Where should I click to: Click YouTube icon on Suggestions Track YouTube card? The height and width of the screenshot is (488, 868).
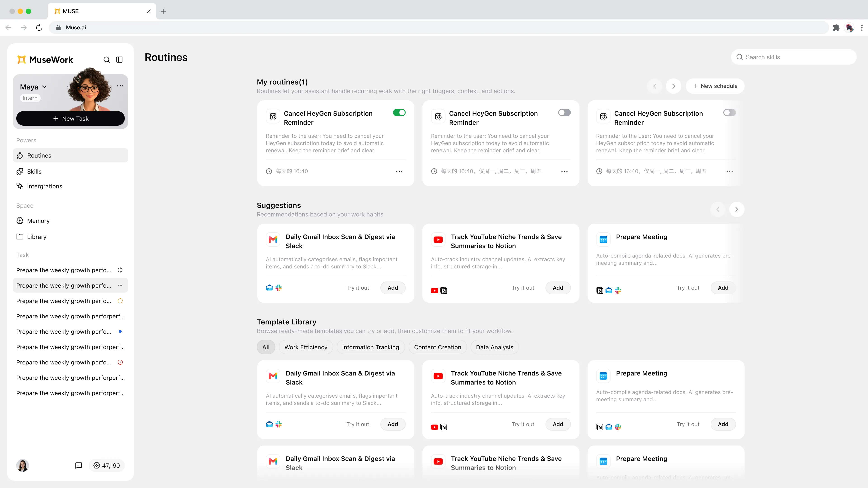pos(438,239)
